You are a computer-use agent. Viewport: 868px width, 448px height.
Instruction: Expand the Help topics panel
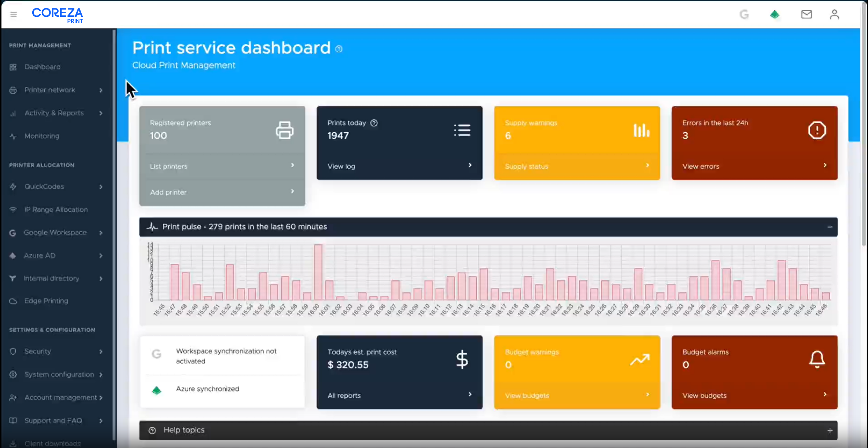830,430
